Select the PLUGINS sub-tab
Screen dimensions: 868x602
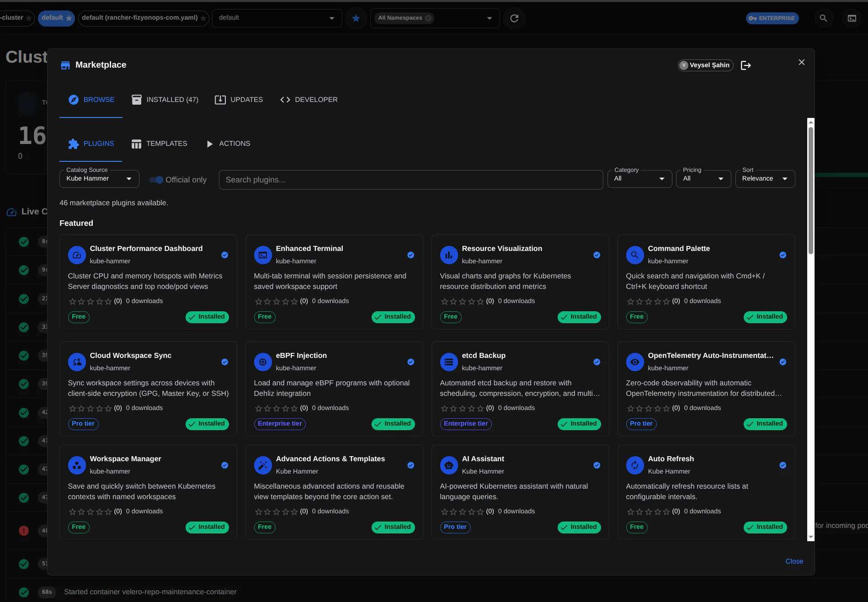click(x=91, y=144)
